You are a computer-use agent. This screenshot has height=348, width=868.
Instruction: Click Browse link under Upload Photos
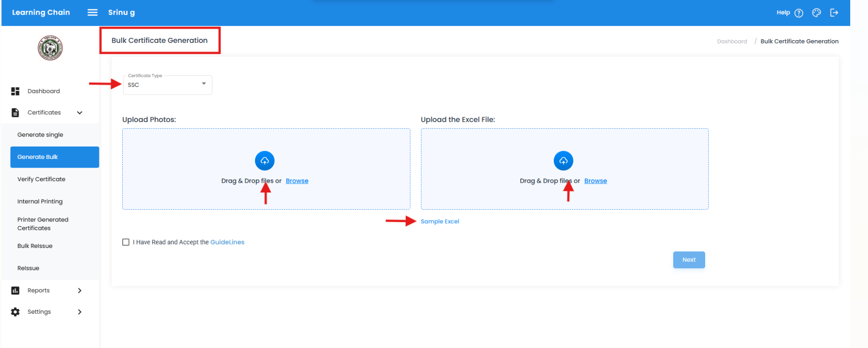pyautogui.click(x=297, y=181)
